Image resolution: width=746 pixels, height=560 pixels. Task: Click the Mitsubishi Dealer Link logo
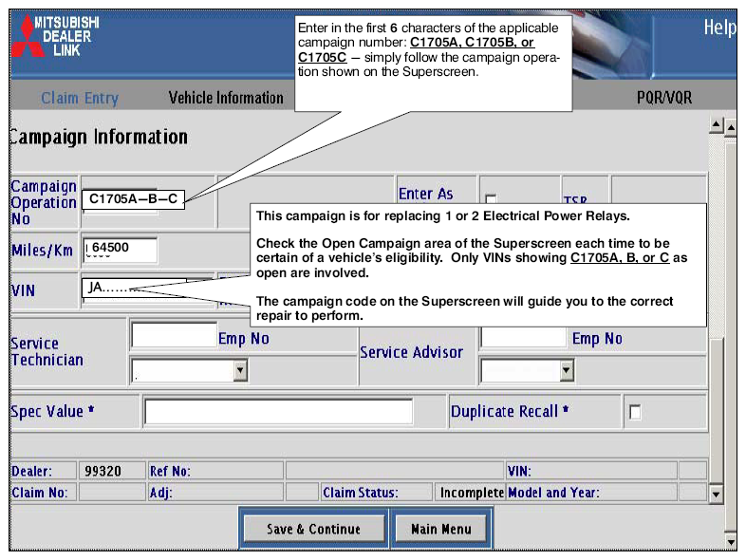55,36
